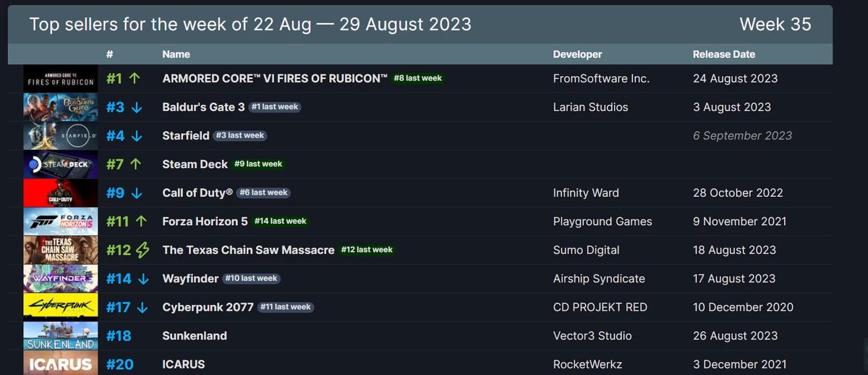868x375 pixels.
Task: Open the Cyberpunk 2077 title link
Action: click(x=208, y=307)
